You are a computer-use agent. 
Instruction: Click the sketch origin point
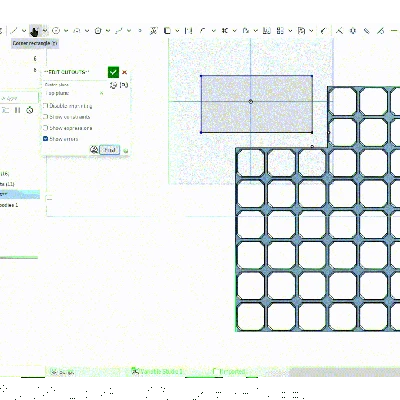(x=251, y=101)
